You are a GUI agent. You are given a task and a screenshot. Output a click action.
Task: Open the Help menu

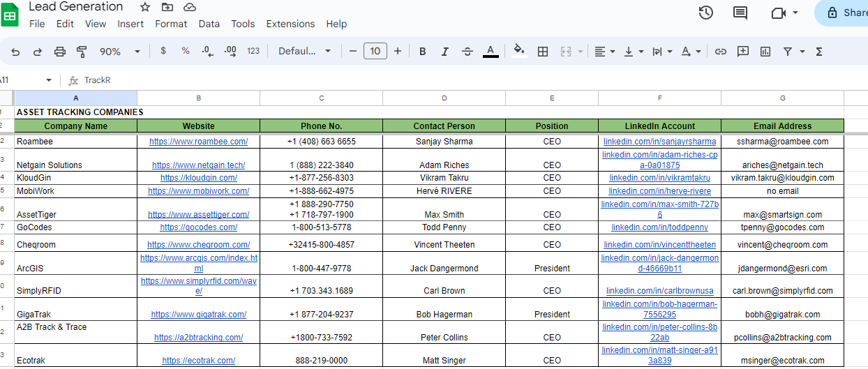336,24
